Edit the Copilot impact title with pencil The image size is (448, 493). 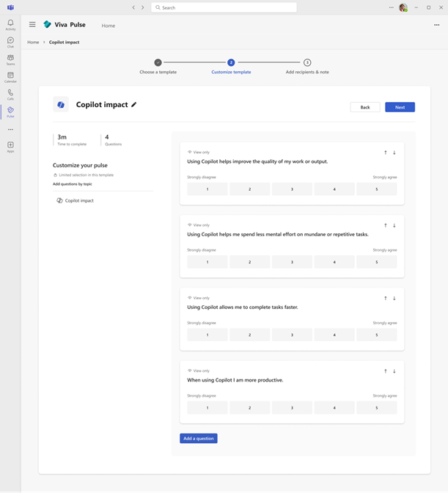pos(134,105)
